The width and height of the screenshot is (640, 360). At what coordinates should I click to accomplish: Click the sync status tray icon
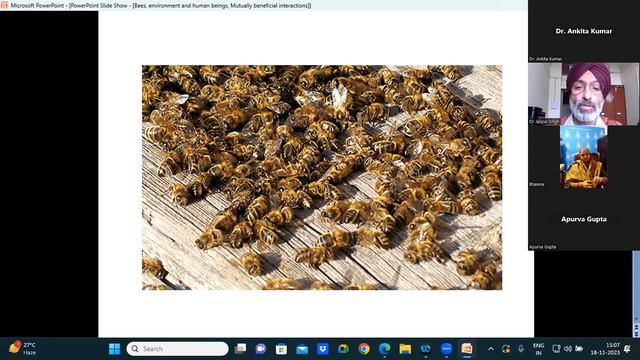506,349
